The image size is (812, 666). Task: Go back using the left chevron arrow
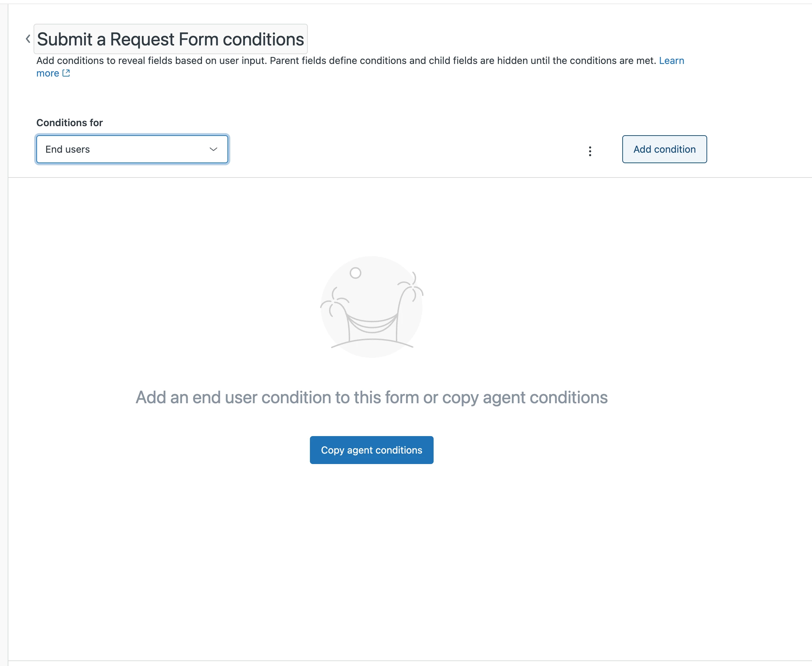(28, 39)
